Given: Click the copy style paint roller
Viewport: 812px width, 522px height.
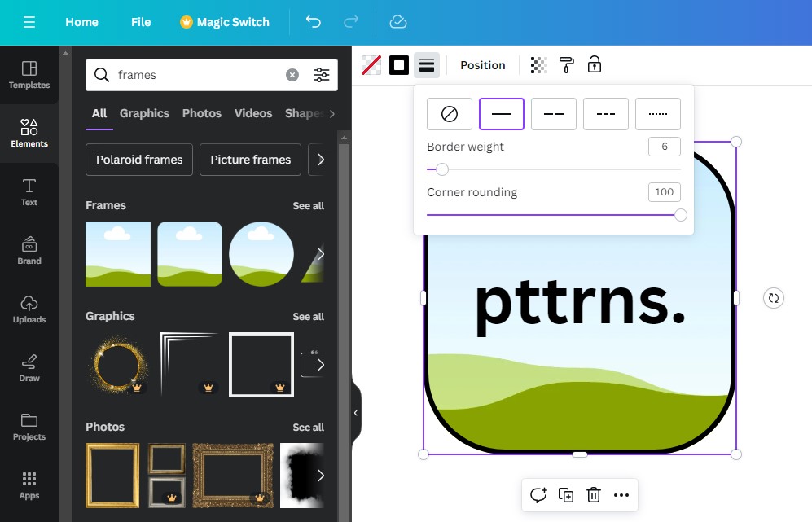Looking at the screenshot, I should point(567,65).
